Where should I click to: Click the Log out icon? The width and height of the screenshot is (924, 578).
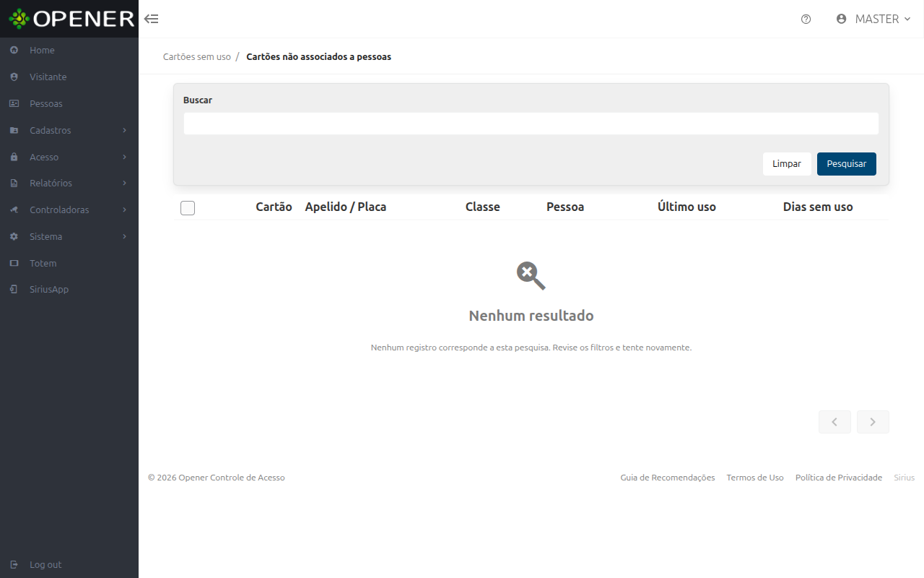[x=14, y=564]
